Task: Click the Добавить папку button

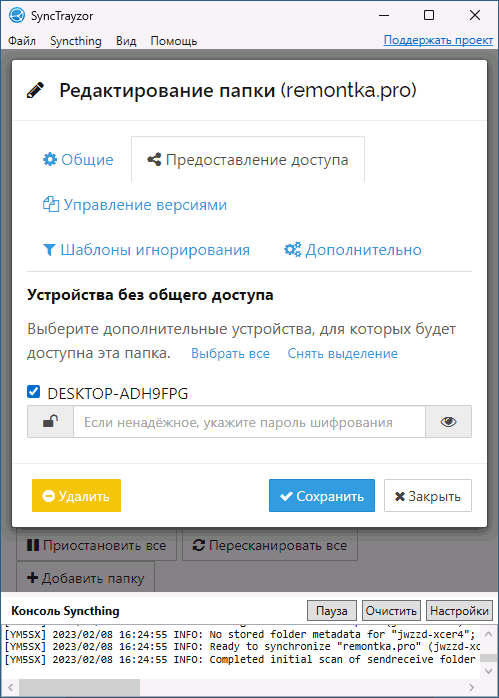Action: pyautogui.click(x=85, y=578)
